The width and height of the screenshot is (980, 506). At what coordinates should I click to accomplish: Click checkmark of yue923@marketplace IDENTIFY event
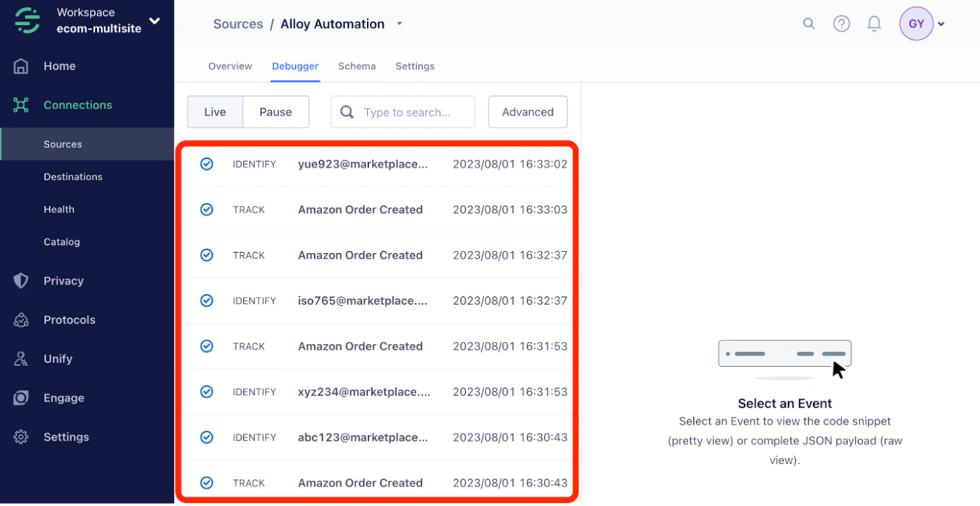pyautogui.click(x=207, y=164)
